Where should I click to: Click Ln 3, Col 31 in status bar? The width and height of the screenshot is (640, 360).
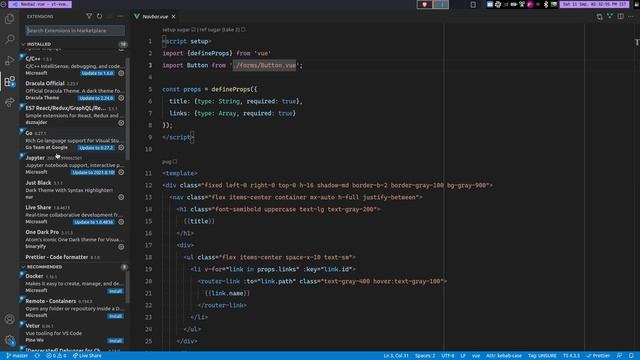396,356
